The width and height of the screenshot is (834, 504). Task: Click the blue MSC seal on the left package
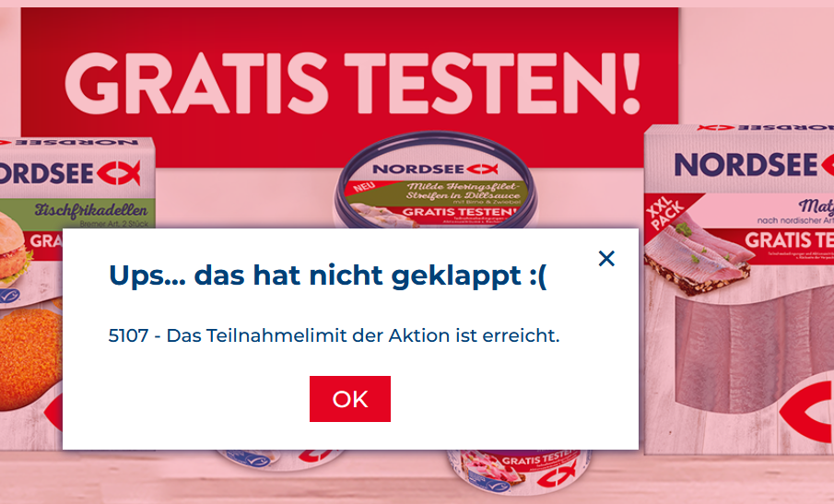coord(9,296)
